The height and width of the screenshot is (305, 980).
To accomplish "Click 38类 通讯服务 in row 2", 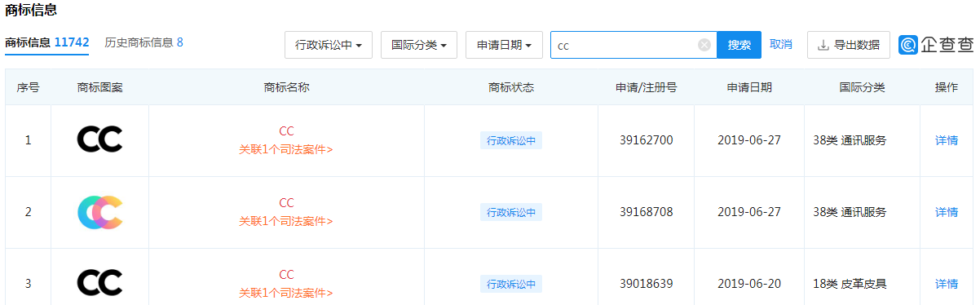I will (850, 212).
